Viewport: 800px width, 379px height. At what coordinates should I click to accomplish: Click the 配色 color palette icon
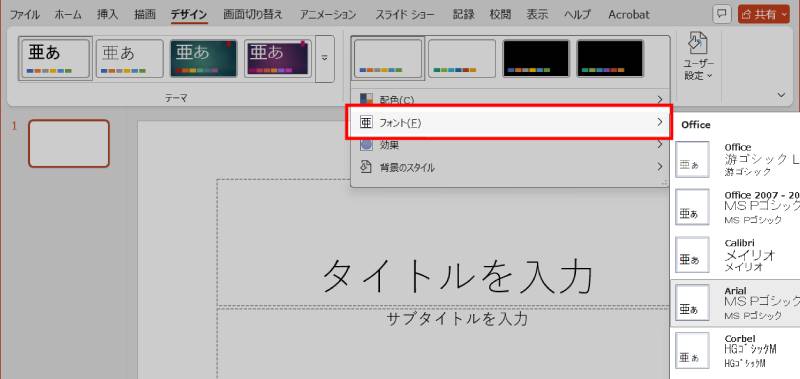click(366, 98)
